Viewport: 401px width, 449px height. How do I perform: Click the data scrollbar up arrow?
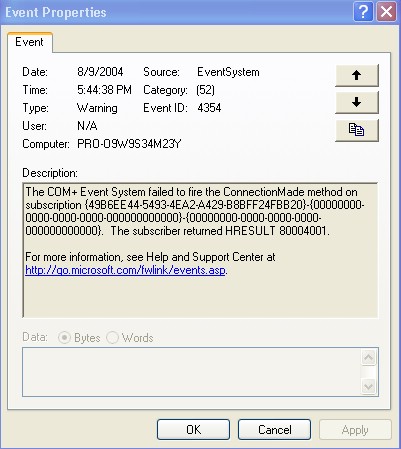369,358
